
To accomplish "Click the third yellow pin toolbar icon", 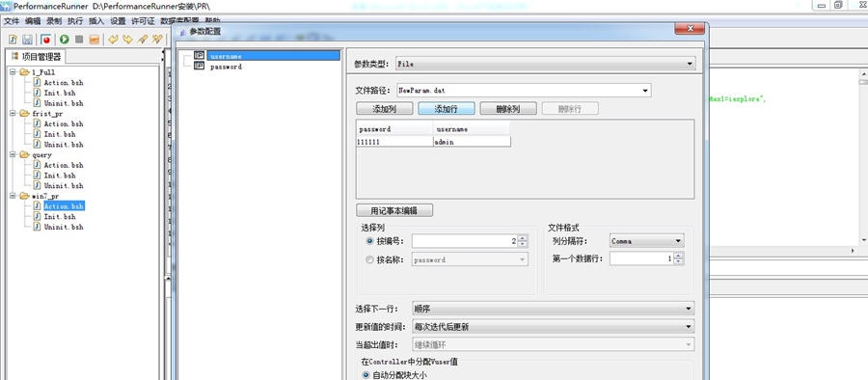I will [x=143, y=40].
